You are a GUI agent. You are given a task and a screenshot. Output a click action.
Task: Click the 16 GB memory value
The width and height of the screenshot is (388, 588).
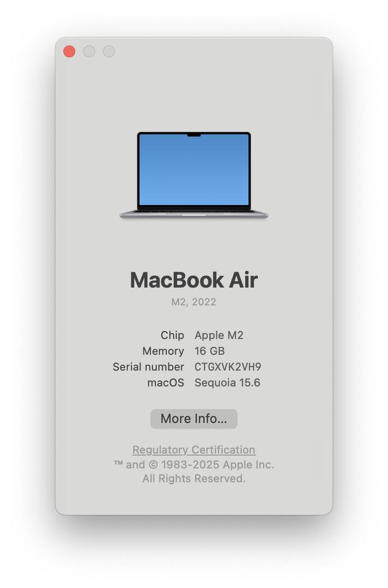click(x=209, y=351)
